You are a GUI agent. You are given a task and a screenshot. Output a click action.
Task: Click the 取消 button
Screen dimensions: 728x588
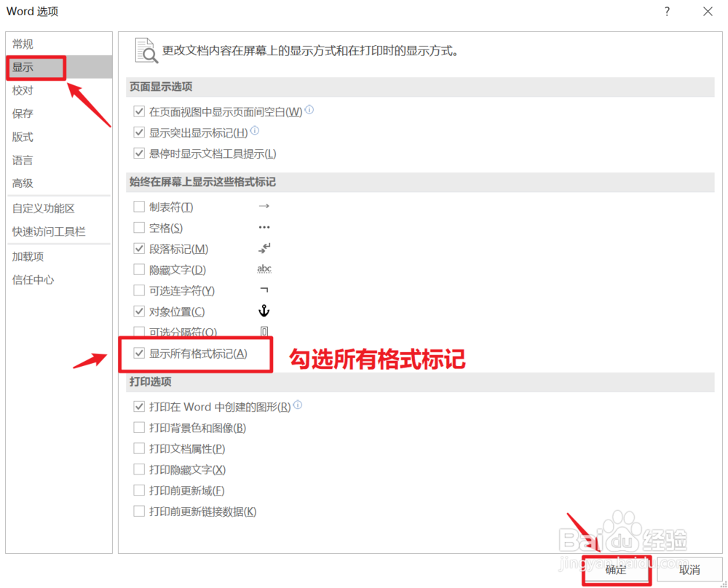(x=689, y=569)
